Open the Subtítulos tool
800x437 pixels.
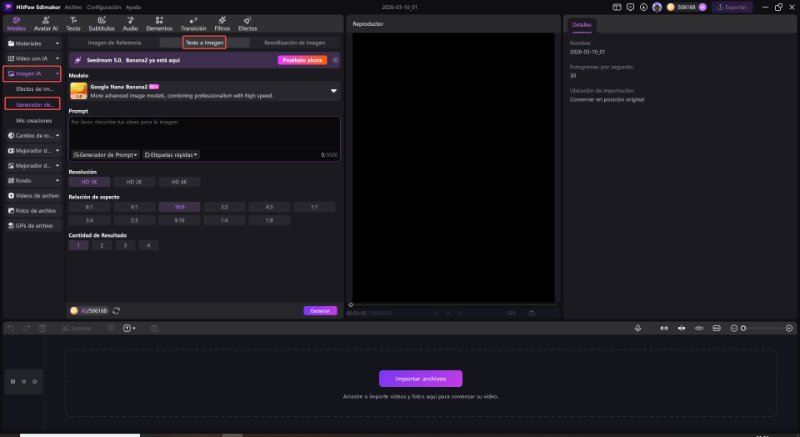101,24
